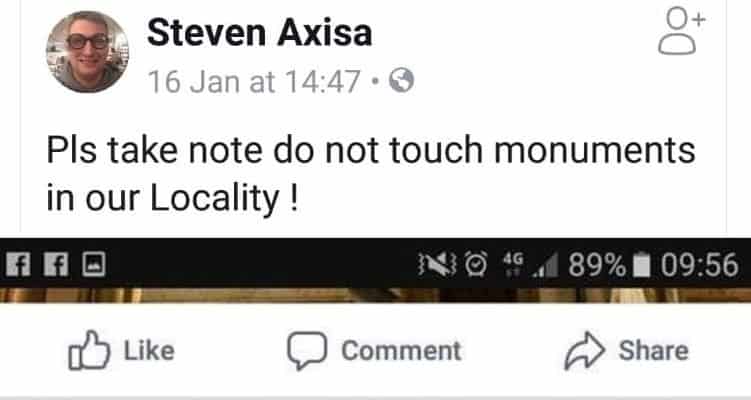Open the Comment section
Image resolution: width=751 pixels, height=400 pixels.
click(374, 351)
